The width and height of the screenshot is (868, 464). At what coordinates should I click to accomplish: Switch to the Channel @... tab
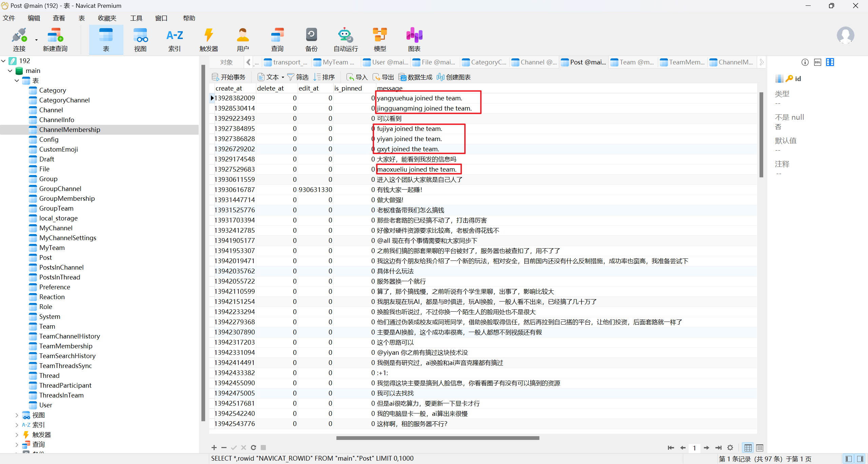(x=535, y=62)
